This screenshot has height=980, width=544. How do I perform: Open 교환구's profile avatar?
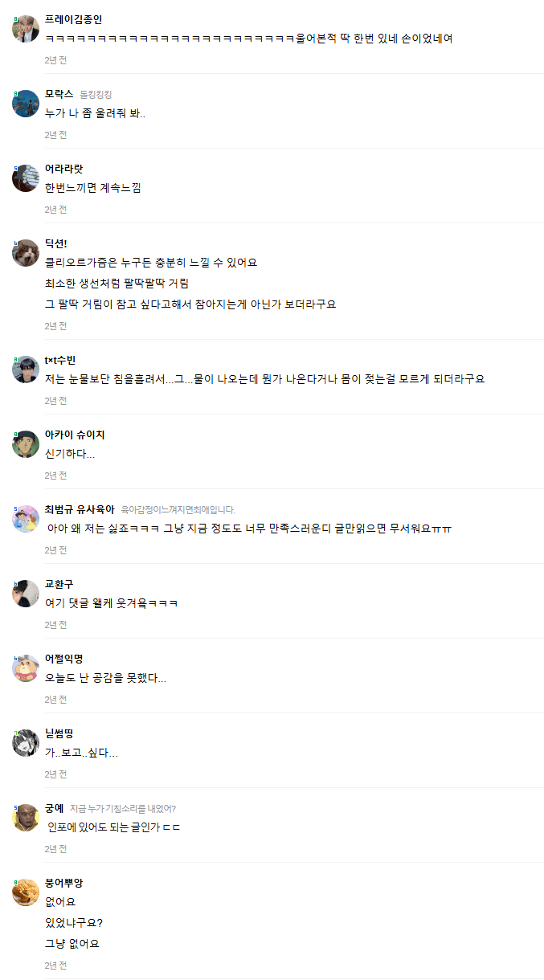point(26,594)
